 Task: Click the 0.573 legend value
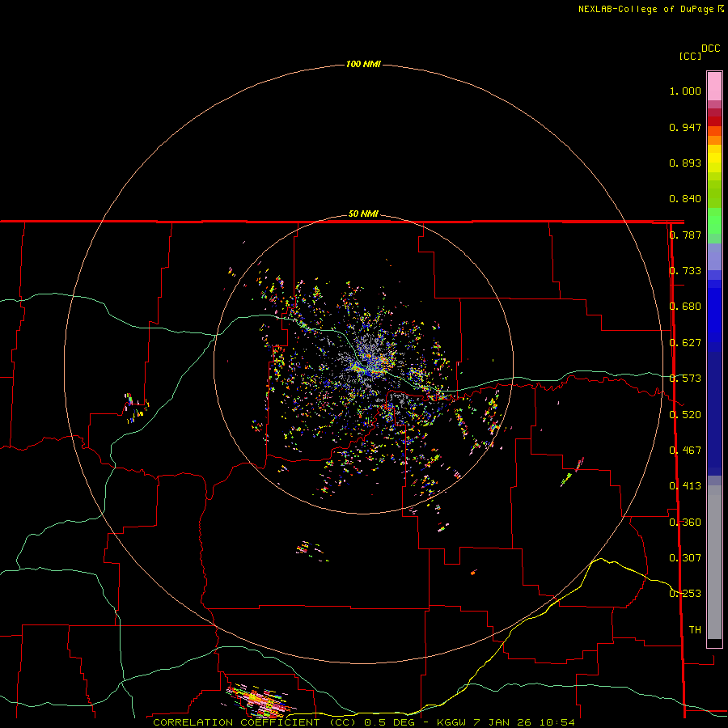pos(685,379)
